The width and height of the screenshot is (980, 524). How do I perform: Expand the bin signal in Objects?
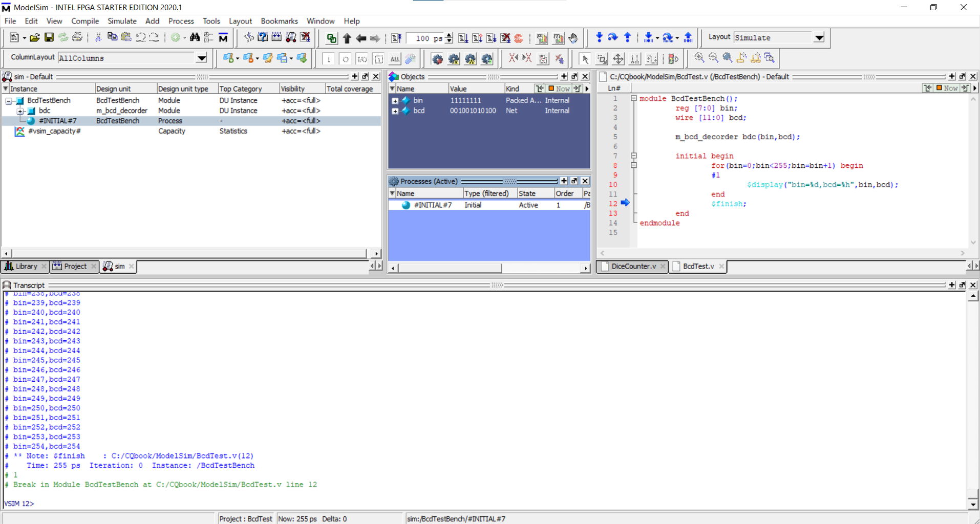coord(395,101)
